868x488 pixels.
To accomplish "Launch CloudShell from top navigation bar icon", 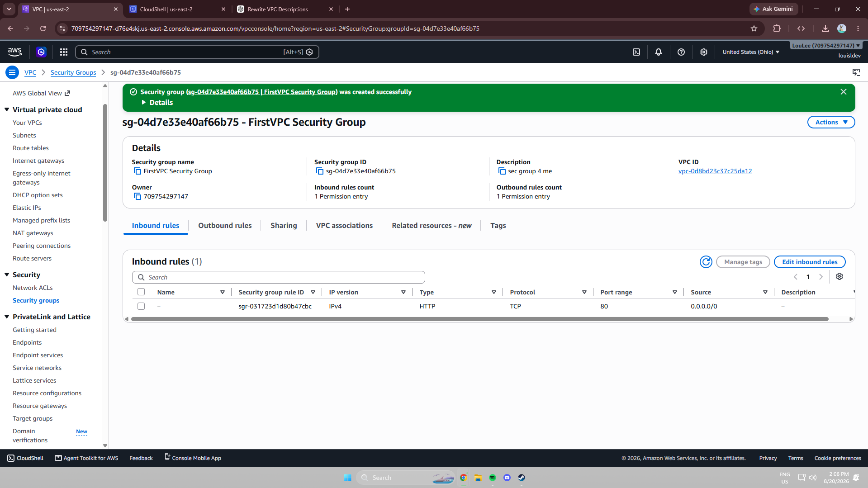I will (x=636, y=52).
